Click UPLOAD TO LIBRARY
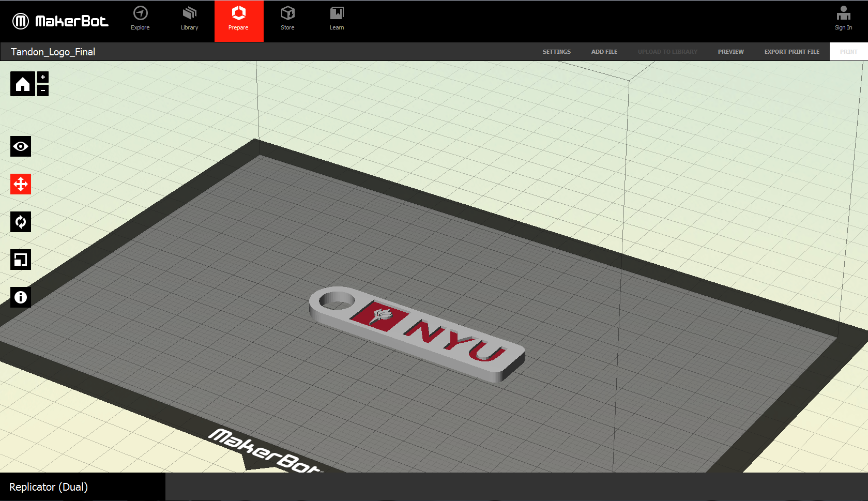Screen dimensions: 868x501 coord(667,52)
